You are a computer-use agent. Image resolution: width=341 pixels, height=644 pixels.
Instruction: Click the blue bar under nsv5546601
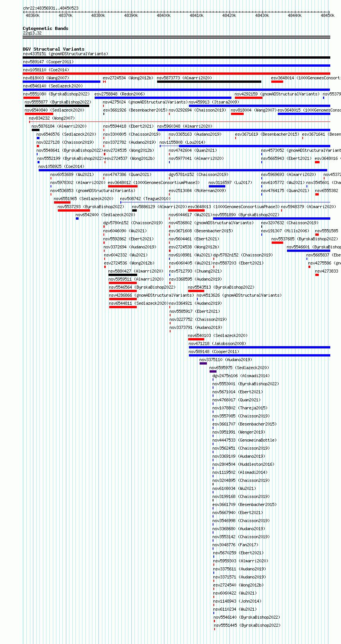pyautogui.click(x=308, y=251)
